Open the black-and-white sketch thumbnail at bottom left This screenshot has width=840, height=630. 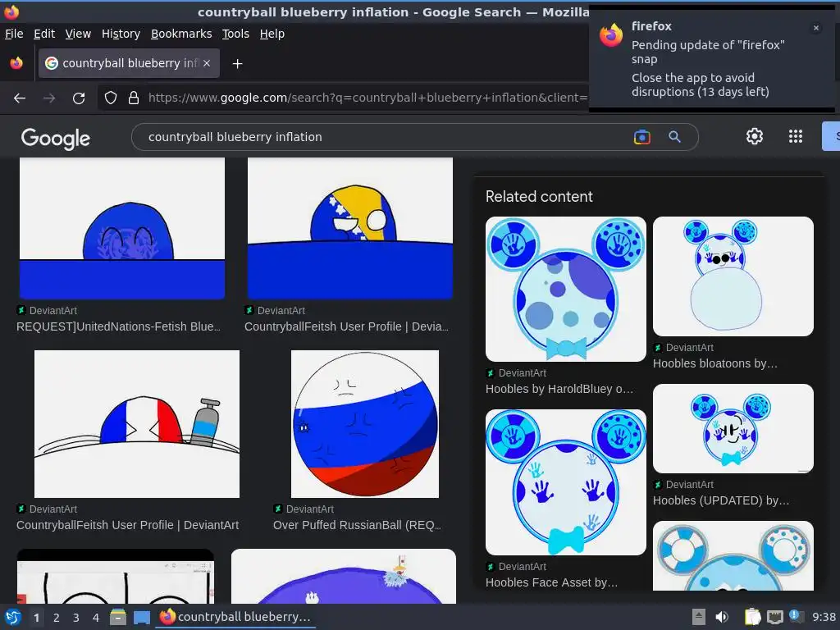115,577
